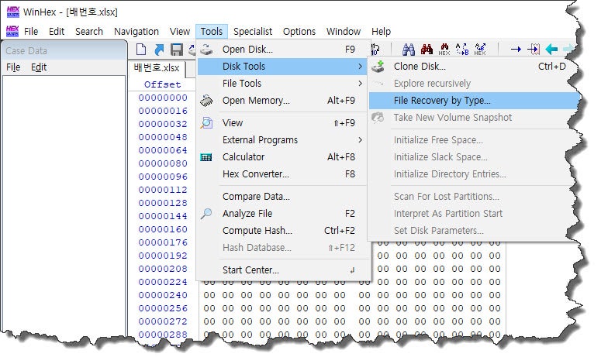Viewport: 601px width, 364px height.
Task: Select Clone Disk... in Disk Tools submenu
Action: pos(473,66)
